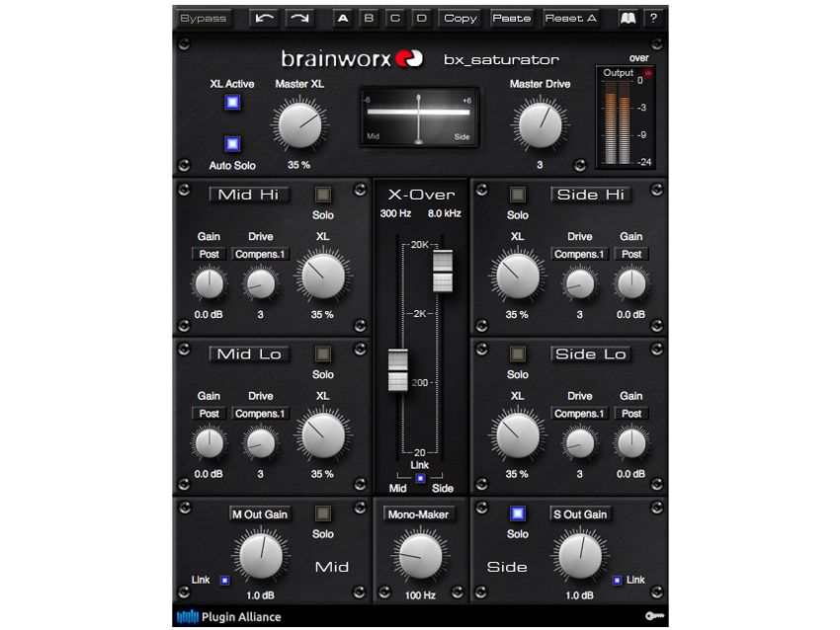Open Mid Hi Gain Post selector
This screenshot has width=840, height=630.
[209, 254]
